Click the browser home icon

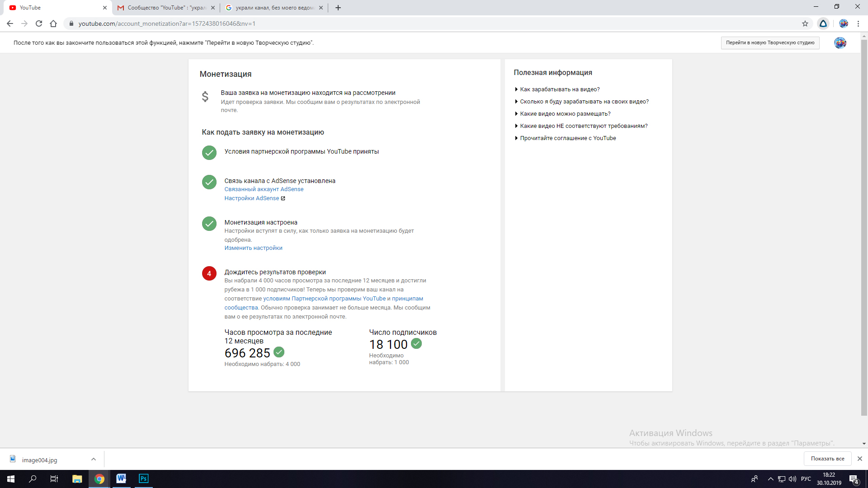point(53,23)
